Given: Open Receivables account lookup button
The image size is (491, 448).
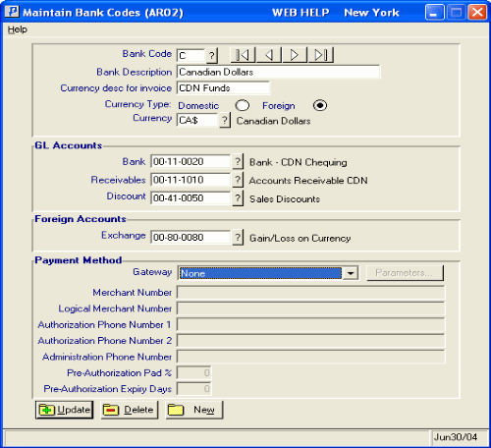Looking at the screenshot, I should [x=238, y=180].
